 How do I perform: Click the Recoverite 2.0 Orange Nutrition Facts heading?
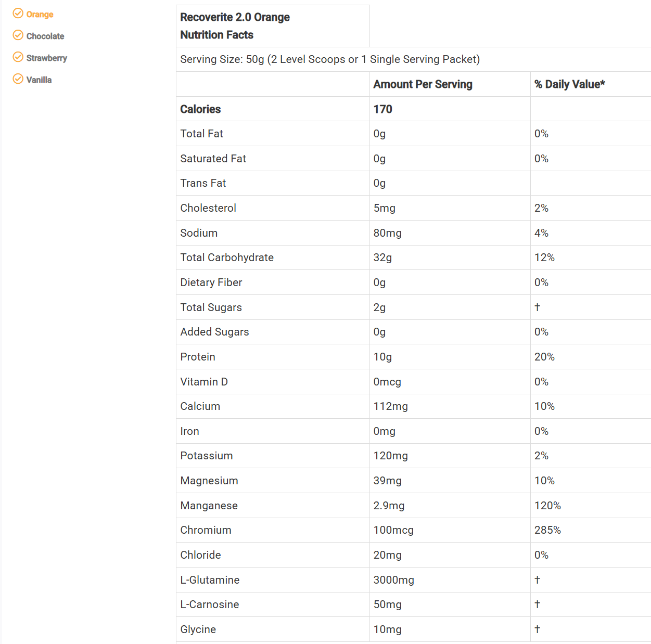pyautogui.click(x=235, y=26)
